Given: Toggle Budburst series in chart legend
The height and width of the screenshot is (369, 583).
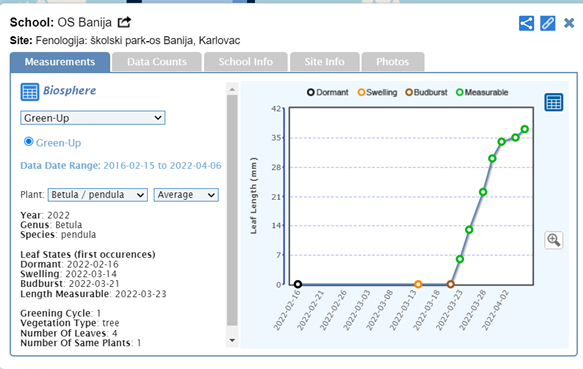Looking at the screenshot, I should tap(426, 92).
